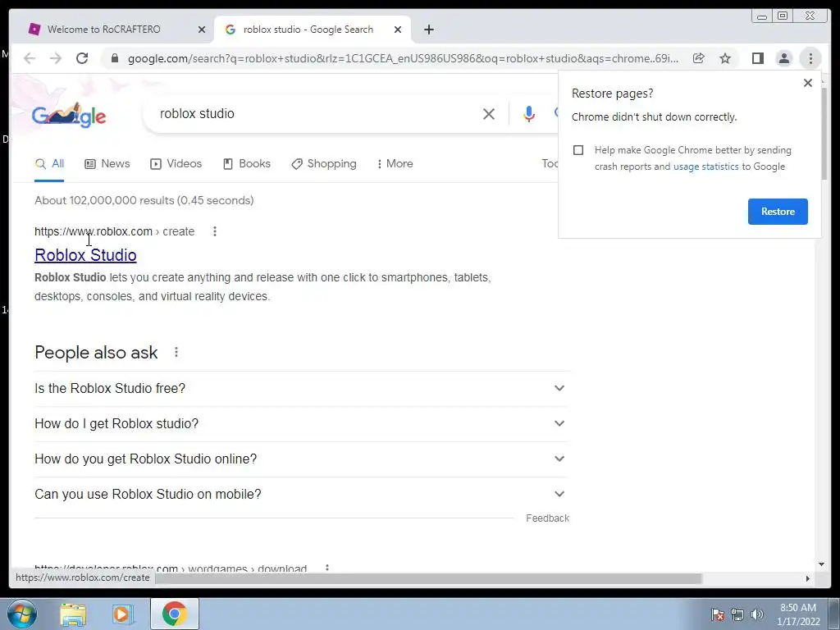
Task: Open the Action Center flag tray icon
Action: click(x=717, y=614)
